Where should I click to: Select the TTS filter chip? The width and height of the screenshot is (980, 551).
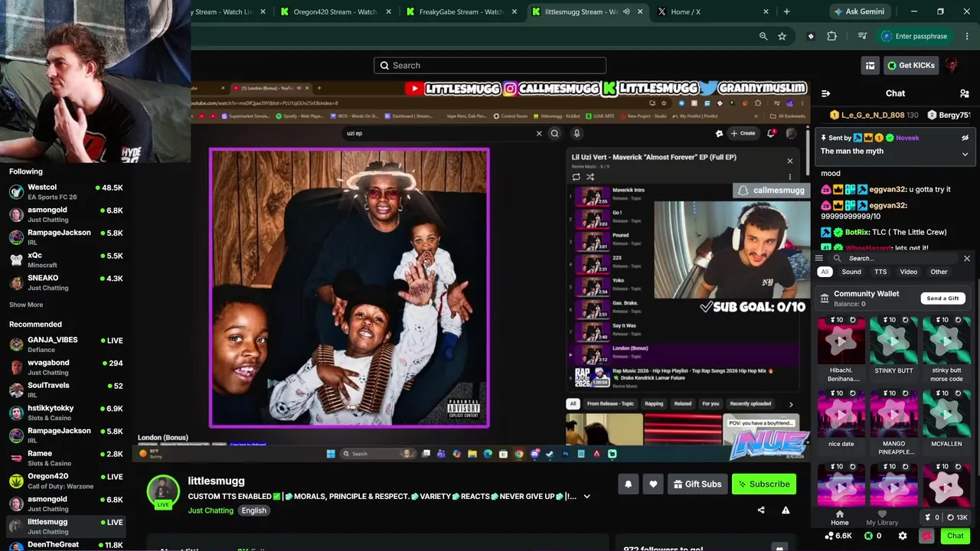point(880,272)
